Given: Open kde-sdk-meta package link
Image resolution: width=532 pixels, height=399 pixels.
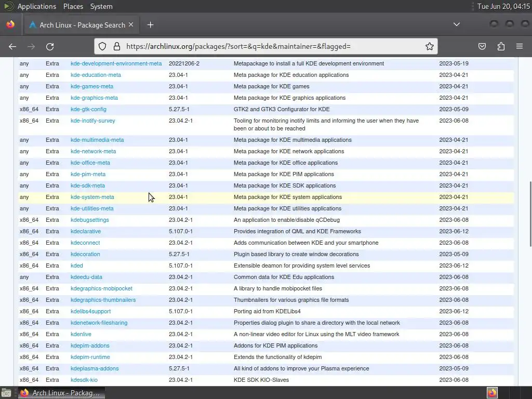Looking at the screenshot, I should point(87,185).
